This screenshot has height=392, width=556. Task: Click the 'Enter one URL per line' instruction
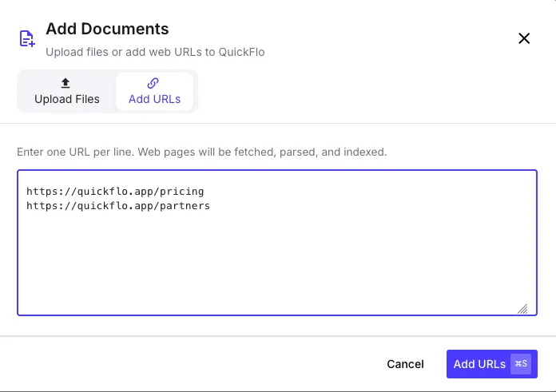tap(202, 152)
